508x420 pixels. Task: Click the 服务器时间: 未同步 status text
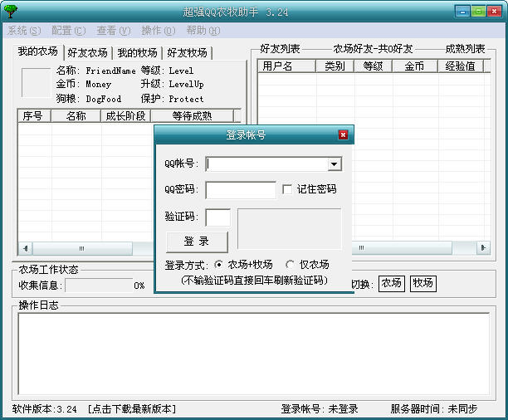tap(434, 409)
